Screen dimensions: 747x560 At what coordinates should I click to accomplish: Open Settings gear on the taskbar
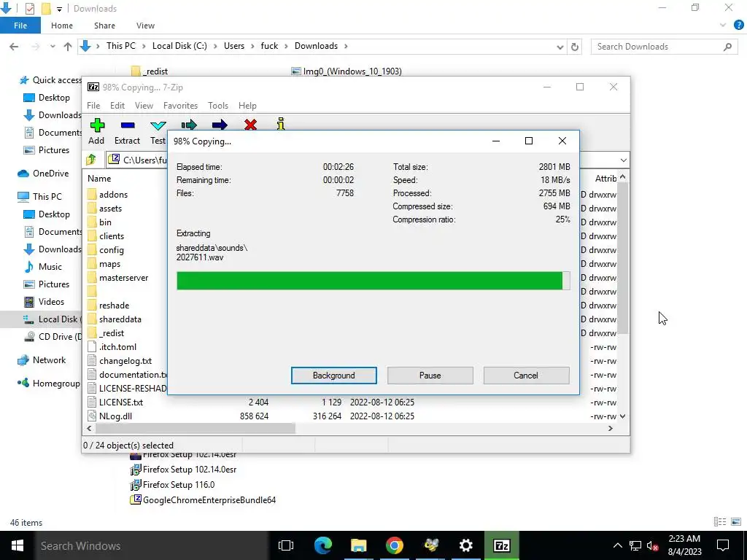(x=466, y=545)
